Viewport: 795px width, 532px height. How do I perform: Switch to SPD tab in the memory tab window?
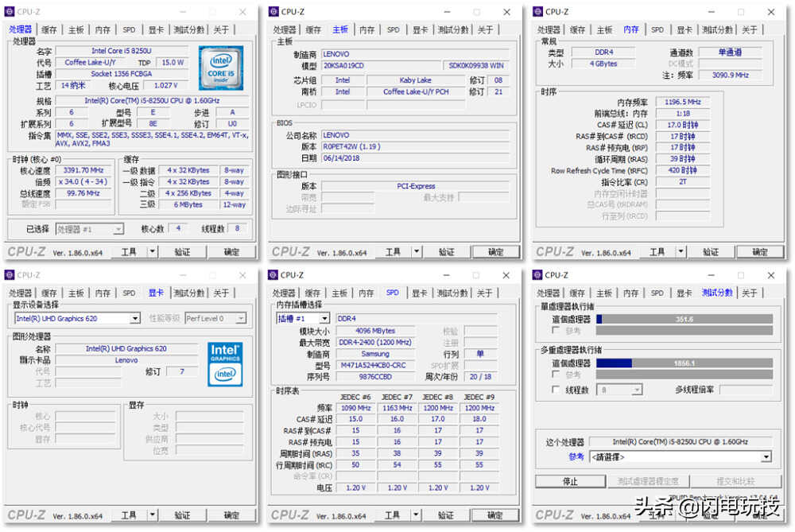[x=657, y=30]
